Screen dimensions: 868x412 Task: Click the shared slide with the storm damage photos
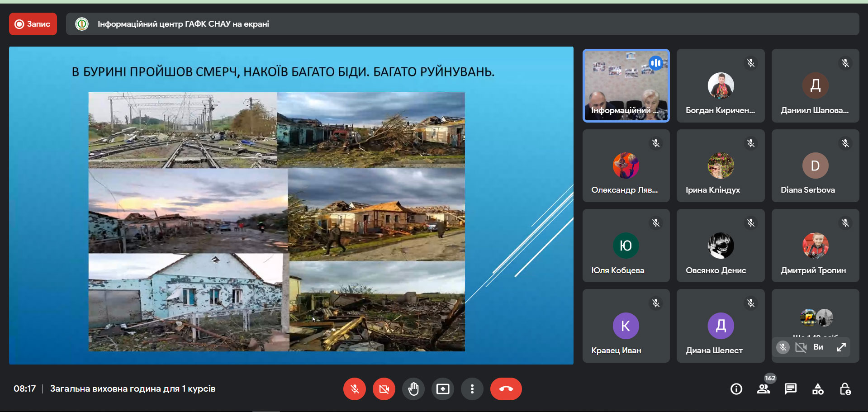click(291, 205)
